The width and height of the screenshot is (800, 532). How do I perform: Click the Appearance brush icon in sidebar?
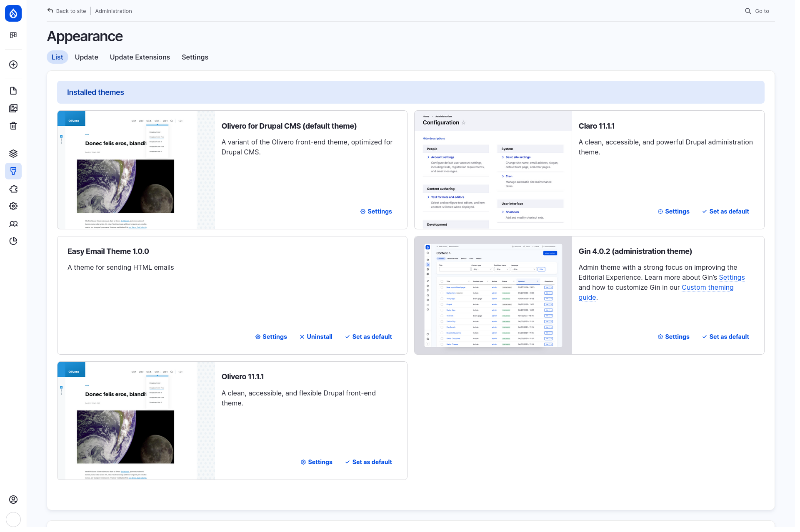pyautogui.click(x=13, y=171)
